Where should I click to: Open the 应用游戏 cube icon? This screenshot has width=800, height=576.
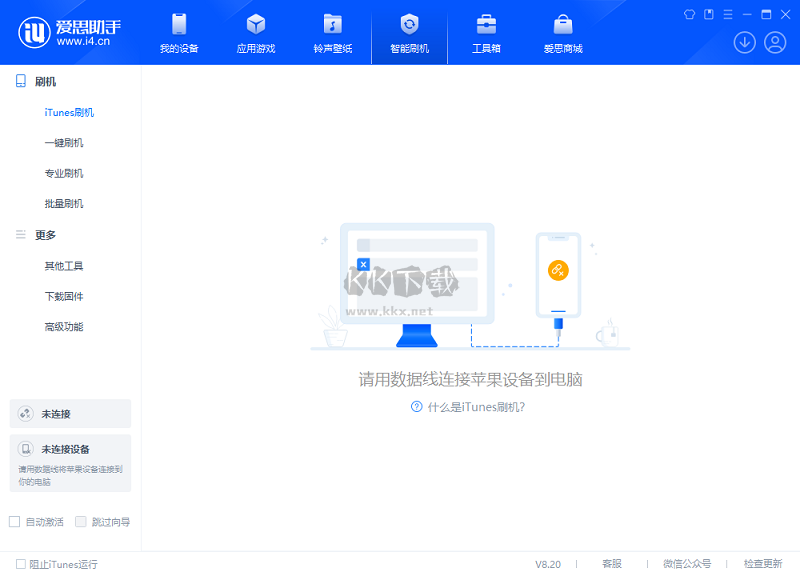pyautogui.click(x=256, y=24)
